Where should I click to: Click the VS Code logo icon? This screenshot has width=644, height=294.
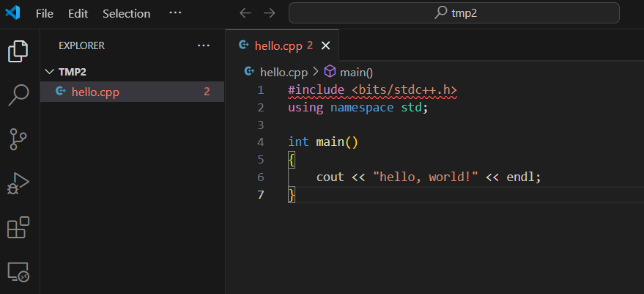12,14
